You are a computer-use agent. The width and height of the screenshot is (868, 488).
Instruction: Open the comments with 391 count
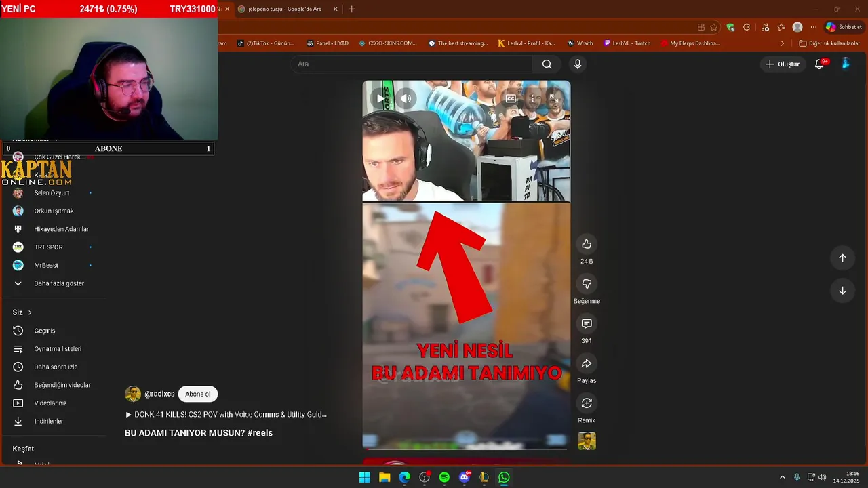point(587,324)
